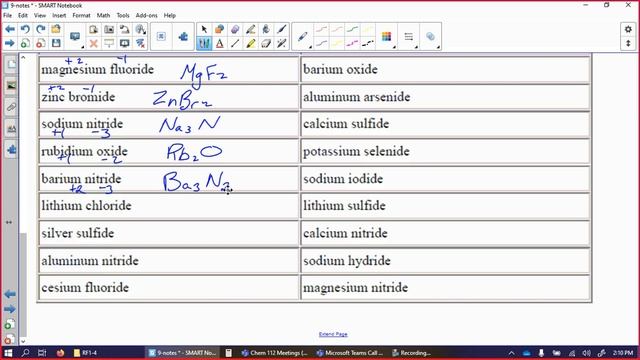Go to next page using top toolbar arrow
The image size is (640, 360).
tap(10, 43)
